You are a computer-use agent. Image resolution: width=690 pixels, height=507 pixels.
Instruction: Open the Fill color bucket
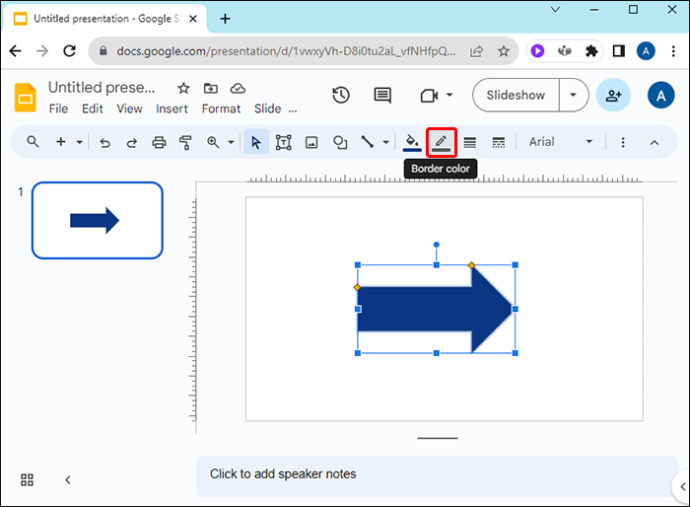click(x=412, y=142)
